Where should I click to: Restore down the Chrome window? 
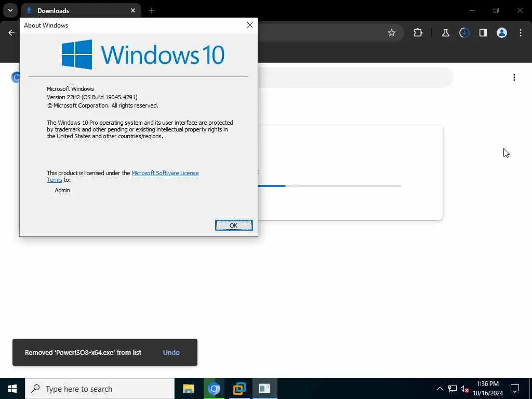pyautogui.click(x=496, y=10)
